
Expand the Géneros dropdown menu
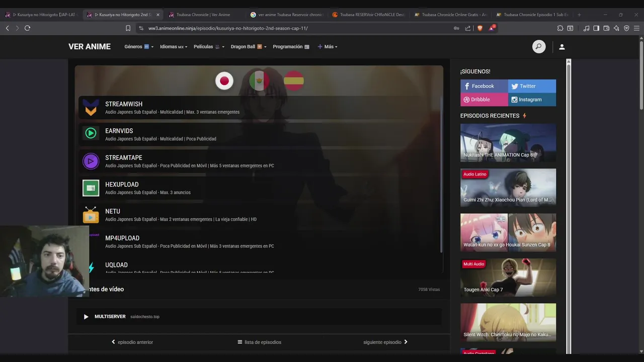point(139,47)
